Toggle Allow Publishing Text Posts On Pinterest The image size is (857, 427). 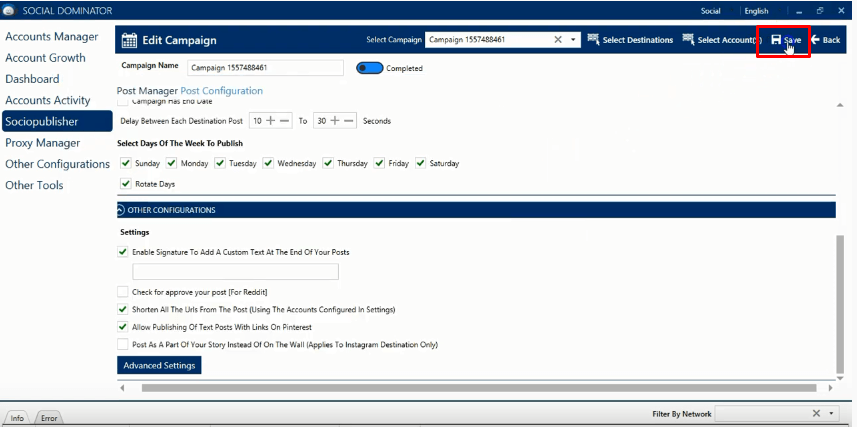pos(122,327)
